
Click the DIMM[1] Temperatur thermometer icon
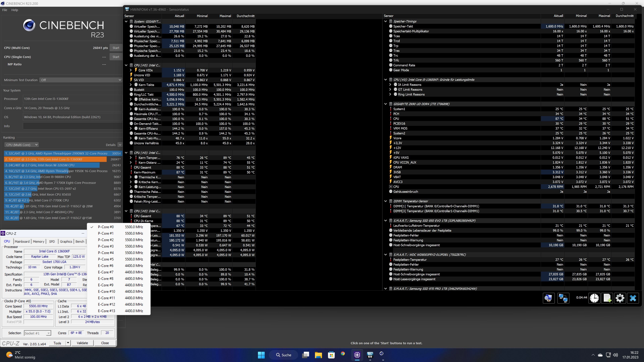point(391,206)
